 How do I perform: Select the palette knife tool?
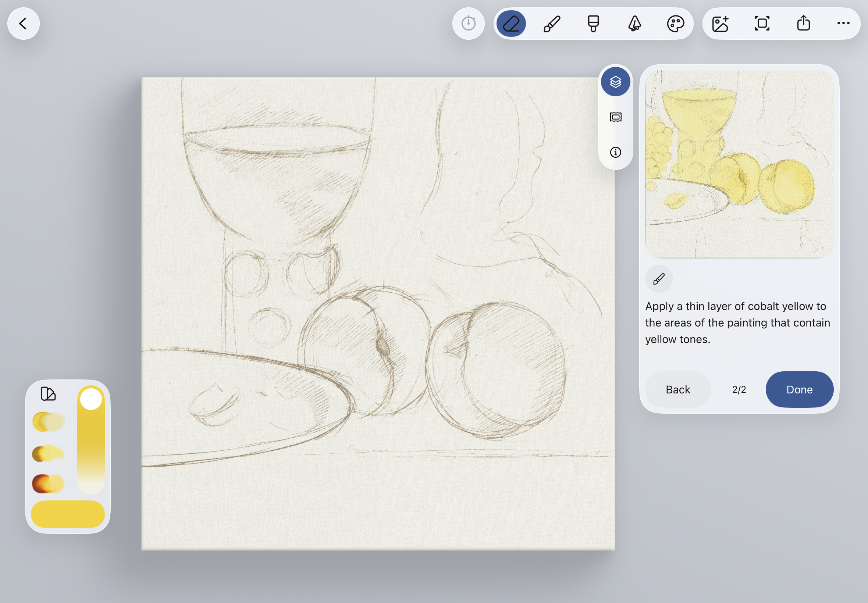tap(634, 24)
